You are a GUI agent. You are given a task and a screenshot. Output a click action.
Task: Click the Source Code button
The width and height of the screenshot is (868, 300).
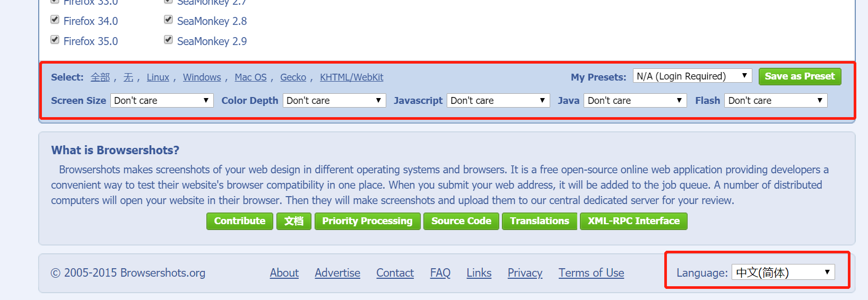click(461, 221)
